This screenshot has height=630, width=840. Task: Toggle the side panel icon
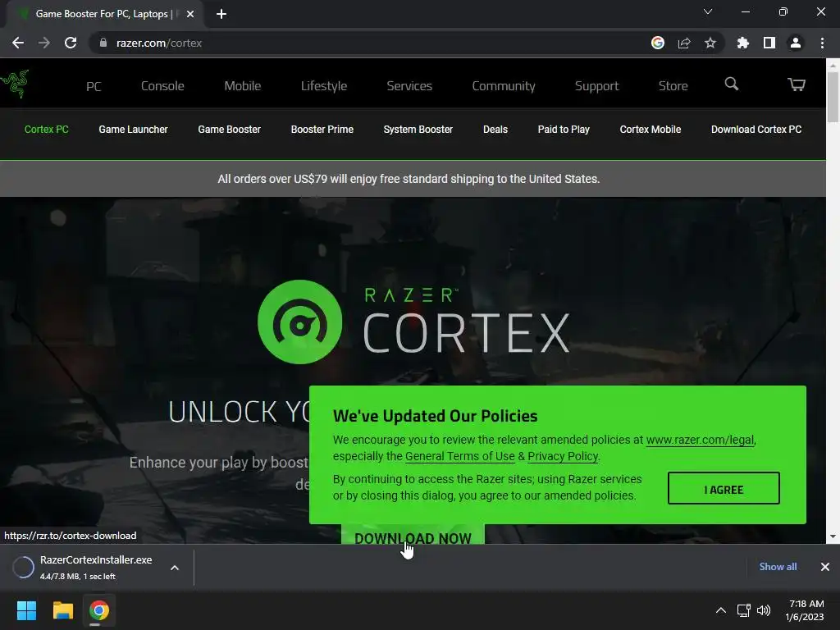769,43
